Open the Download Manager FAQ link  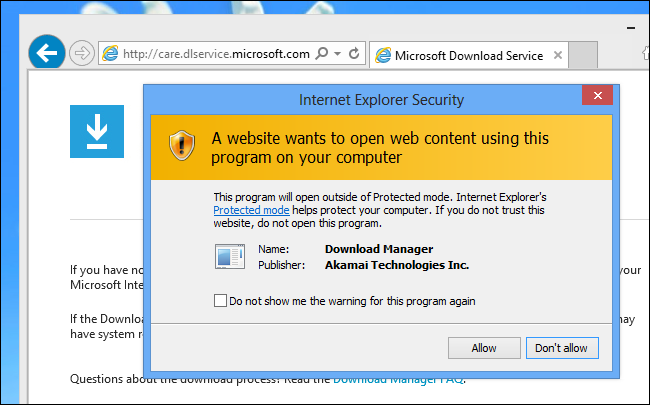pos(398,378)
